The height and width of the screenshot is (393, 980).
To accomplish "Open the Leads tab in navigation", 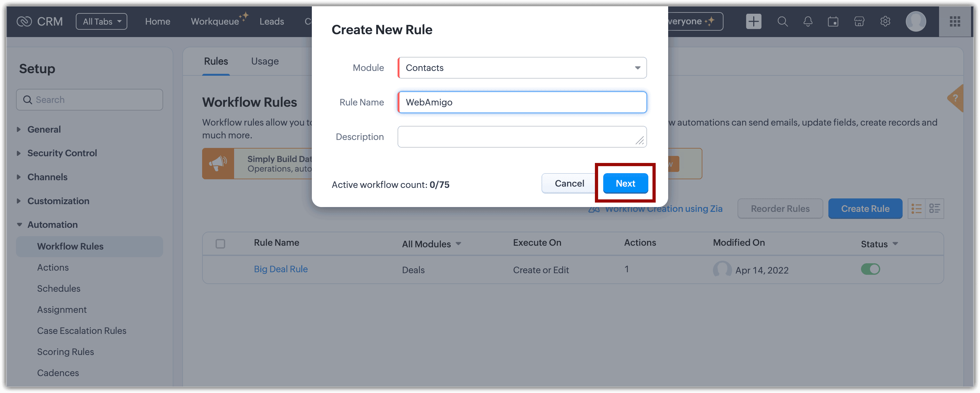I will click(272, 21).
